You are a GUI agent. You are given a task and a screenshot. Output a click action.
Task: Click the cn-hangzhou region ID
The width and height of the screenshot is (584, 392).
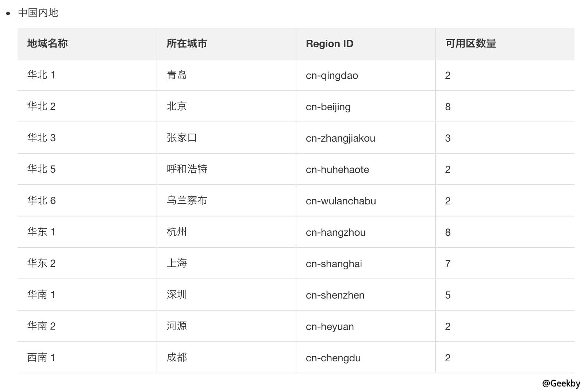335,232
